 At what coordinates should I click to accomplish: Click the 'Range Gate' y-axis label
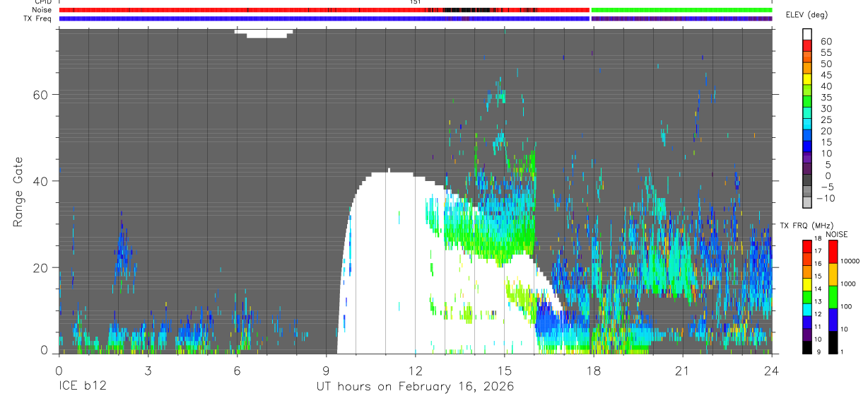coord(19,192)
